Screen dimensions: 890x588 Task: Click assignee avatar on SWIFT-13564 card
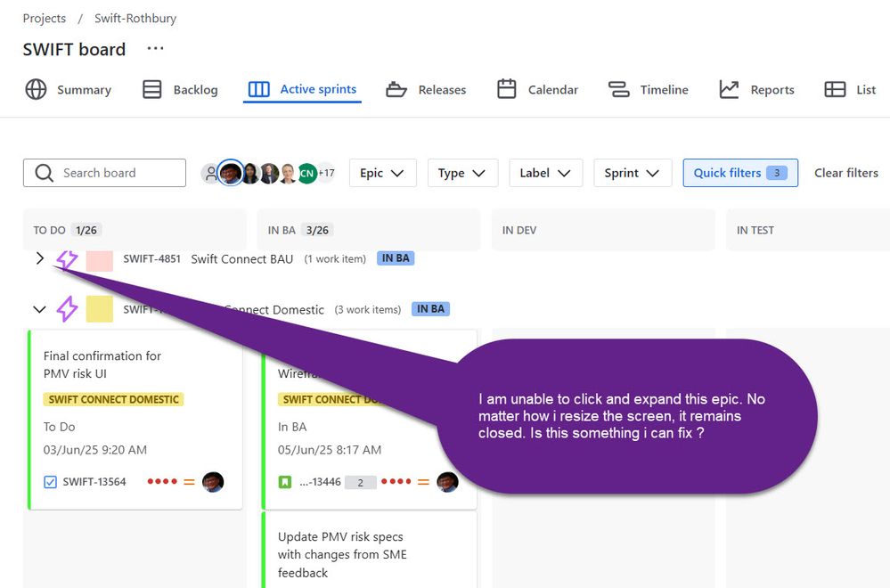click(213, 482)
